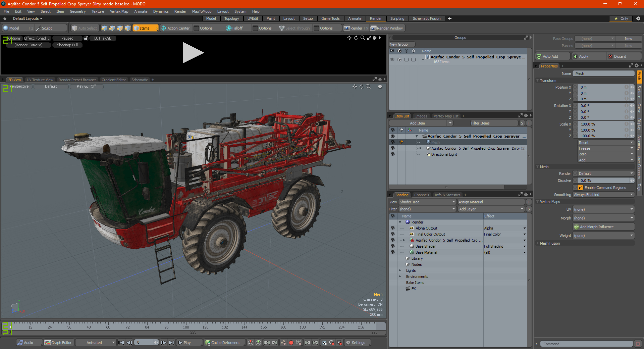Click the 3D viewport pan/move icon
The width and height of the screenshot is (644, 349).
[355, 87]
